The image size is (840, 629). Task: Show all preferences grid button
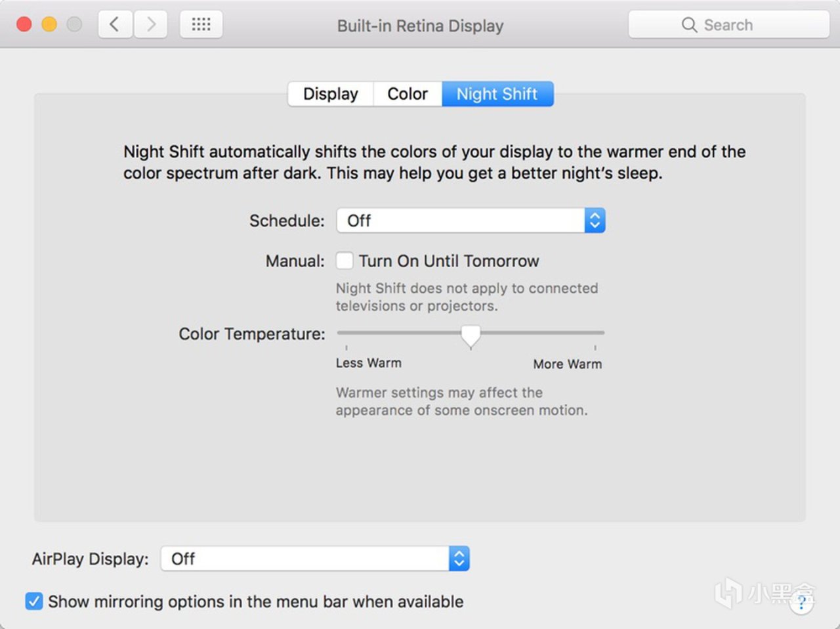[x=201, y=25]
